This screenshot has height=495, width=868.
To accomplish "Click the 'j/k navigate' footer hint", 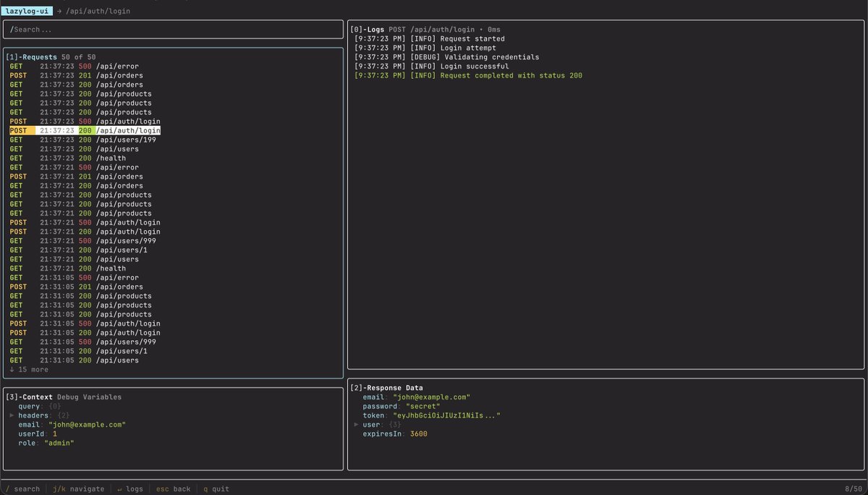I will coord(79,488).
